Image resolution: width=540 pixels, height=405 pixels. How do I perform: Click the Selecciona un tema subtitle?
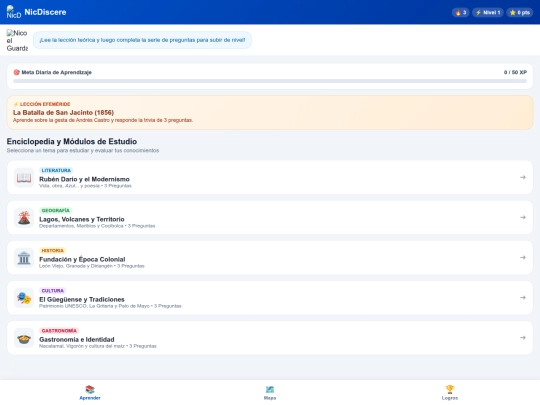pyautogui.click(x=83, y=150)
